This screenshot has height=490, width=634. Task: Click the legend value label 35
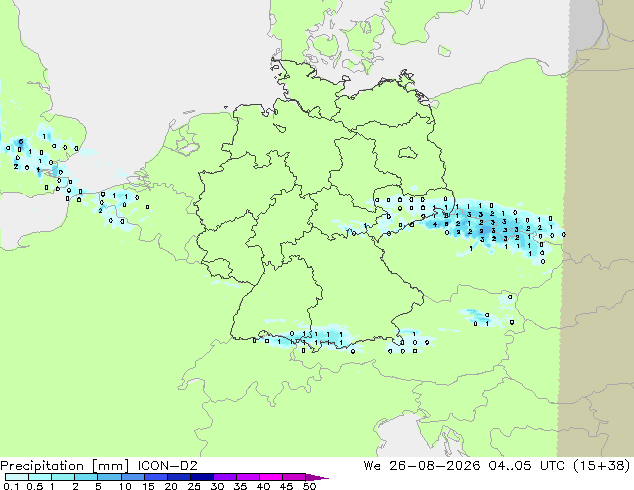tap(240, 486)
